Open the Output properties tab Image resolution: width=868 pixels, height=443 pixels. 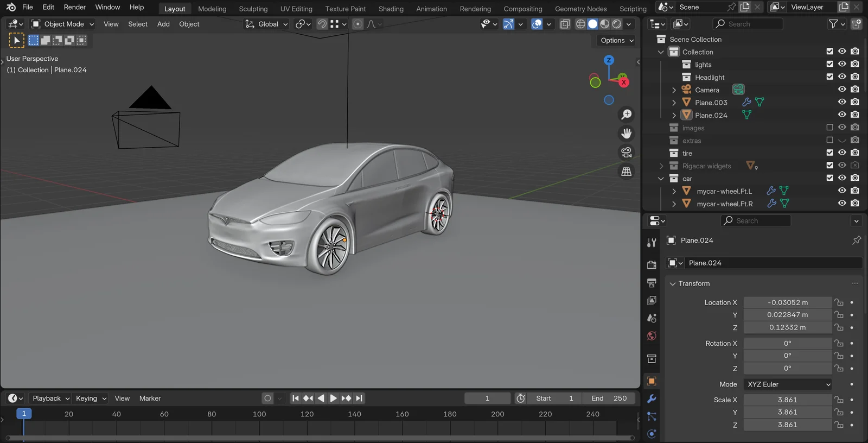click(652, 283)
